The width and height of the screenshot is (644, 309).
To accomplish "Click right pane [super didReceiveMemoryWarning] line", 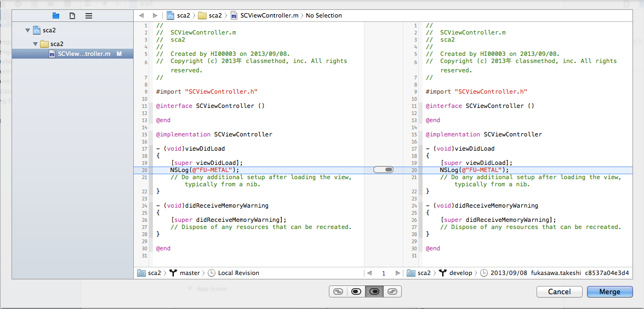I will 498,220.
